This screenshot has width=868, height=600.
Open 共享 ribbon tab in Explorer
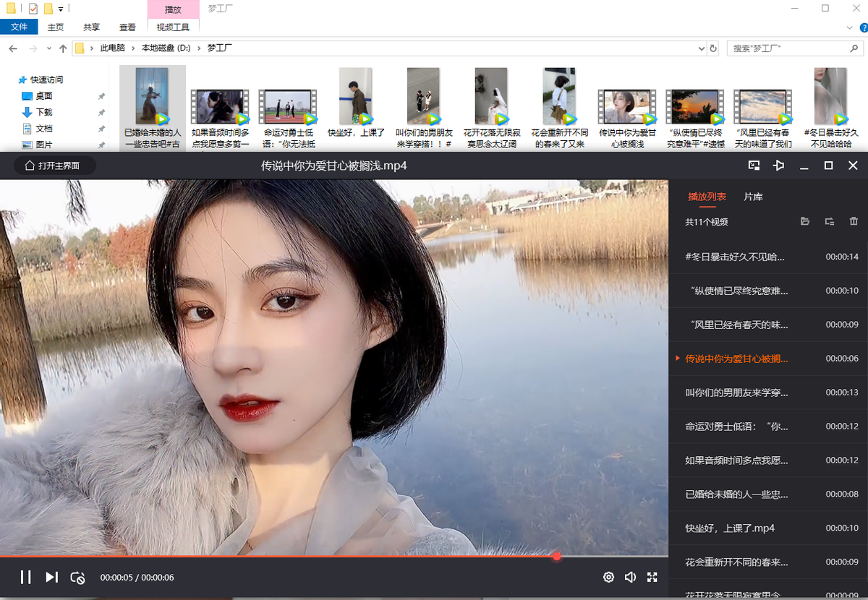[91, 27]
